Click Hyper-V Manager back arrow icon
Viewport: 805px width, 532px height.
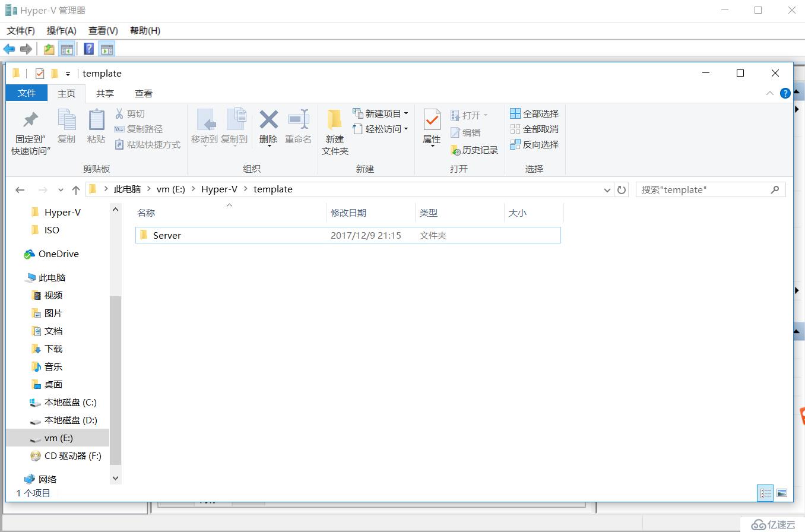(x=9, y=49)
